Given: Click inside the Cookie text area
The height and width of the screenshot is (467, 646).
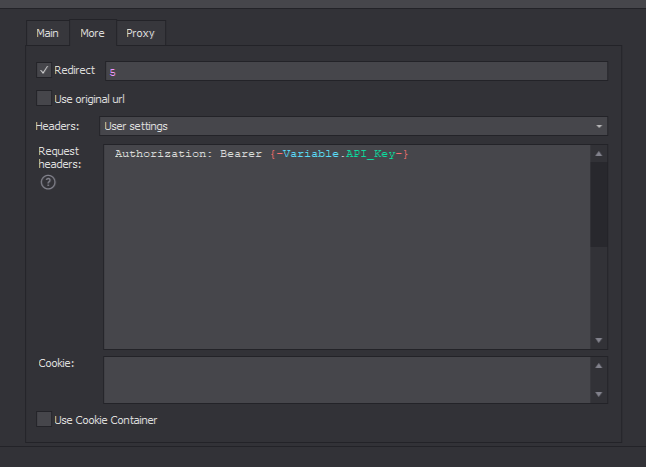Looking at the screenshot, I should (x=346, y=380).
